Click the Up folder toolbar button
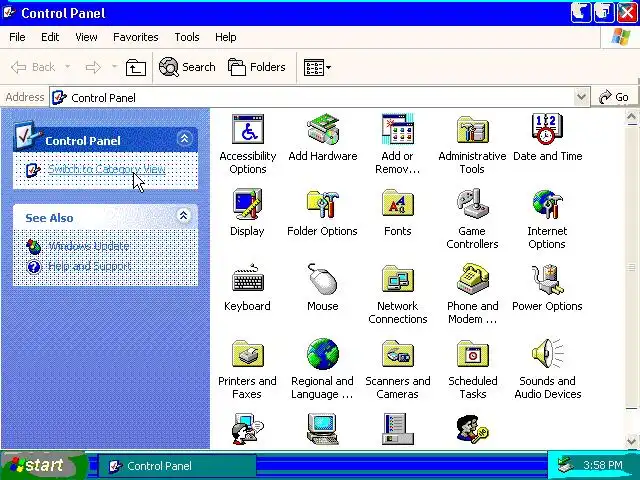Screen dimensions: 640x480 pyautogui.click(x=136, y=67)
